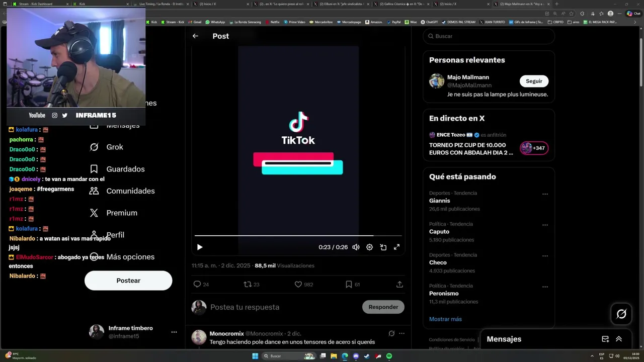Open Comunidades in the sidebar
The width and height of the screenshot is (644, 362).
click(122, 191)
